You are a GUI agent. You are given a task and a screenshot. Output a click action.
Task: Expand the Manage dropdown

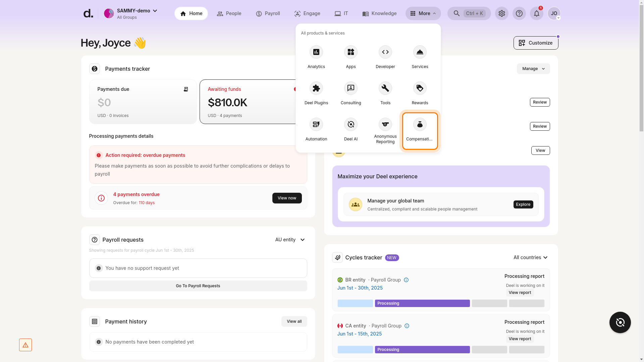click(533, 69)
